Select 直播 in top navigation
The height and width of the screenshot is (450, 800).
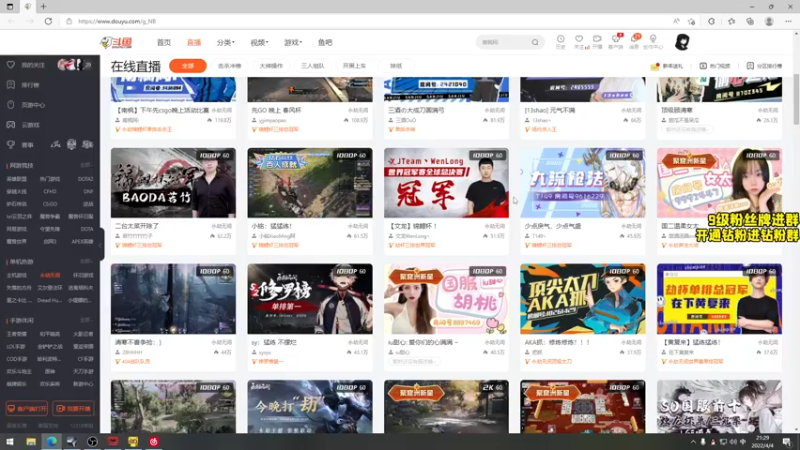[194, 42]
